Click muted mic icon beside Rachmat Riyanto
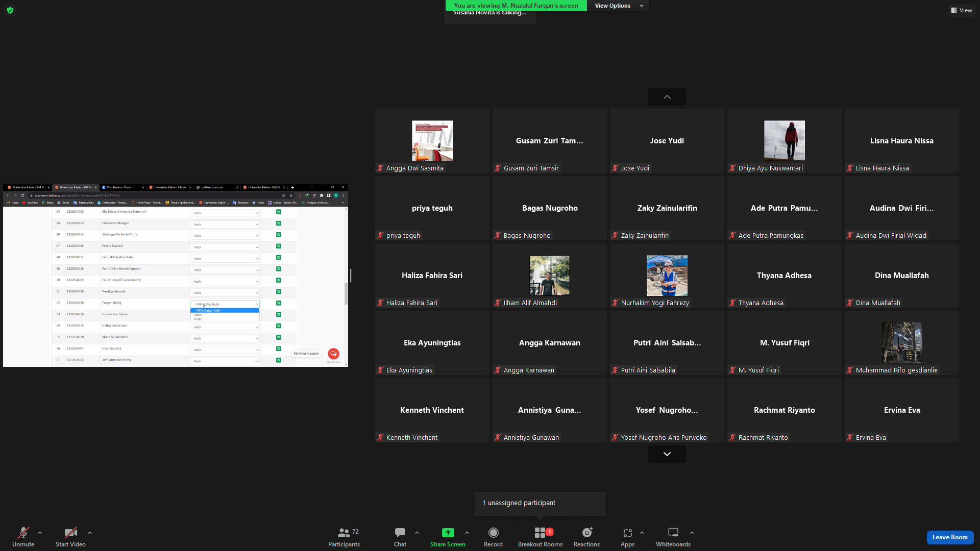The height and width of the screenshot is (551, 980). click(732, 438)
